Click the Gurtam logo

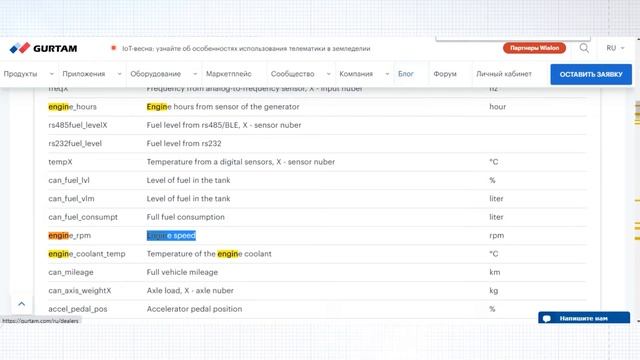[43, 48]
